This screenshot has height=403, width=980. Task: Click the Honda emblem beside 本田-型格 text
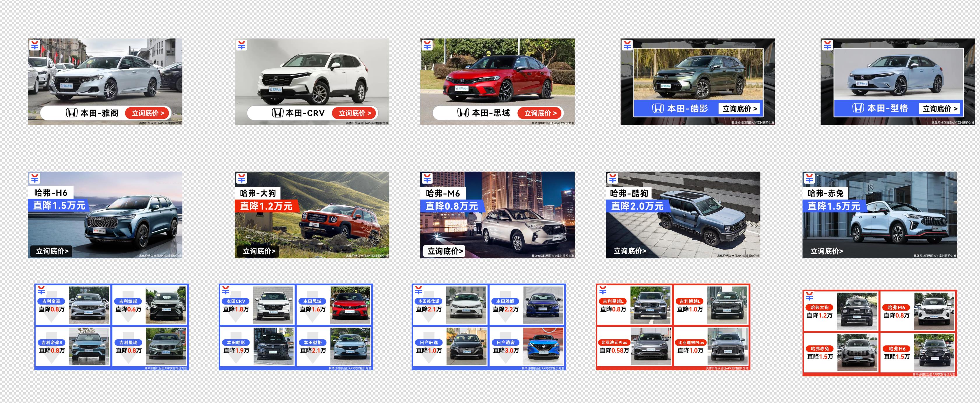click(858, 108)
